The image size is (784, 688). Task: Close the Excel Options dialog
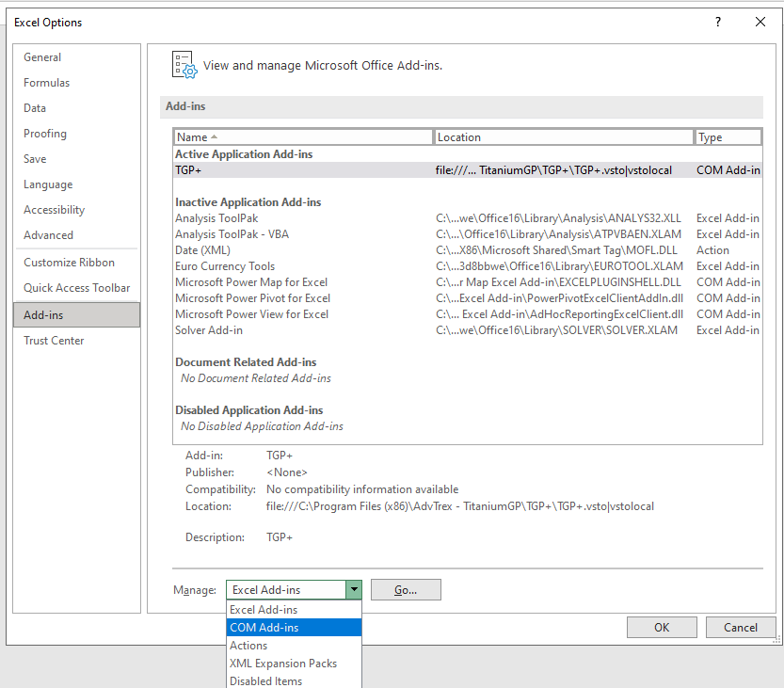click(760, 22)
